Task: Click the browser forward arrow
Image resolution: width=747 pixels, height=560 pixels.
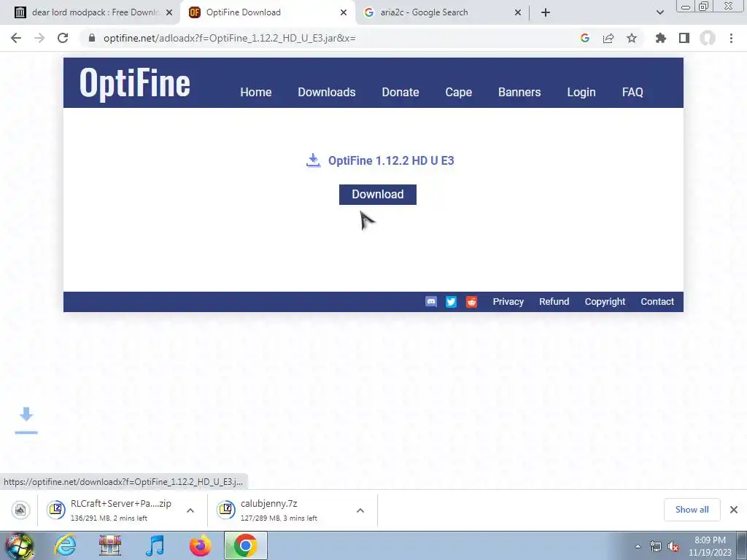Action: coord(39,38)
